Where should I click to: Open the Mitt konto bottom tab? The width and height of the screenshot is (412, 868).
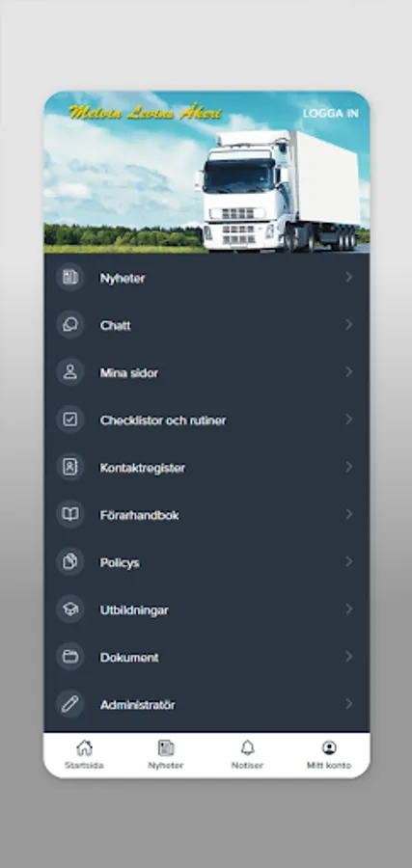(329, 755)
